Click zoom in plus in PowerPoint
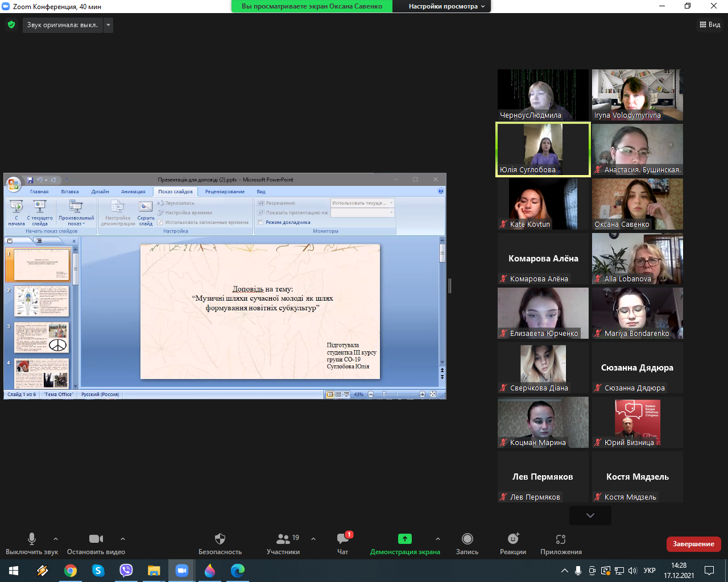Viewport: 728px width, 582px height. [x=422, y=394]
